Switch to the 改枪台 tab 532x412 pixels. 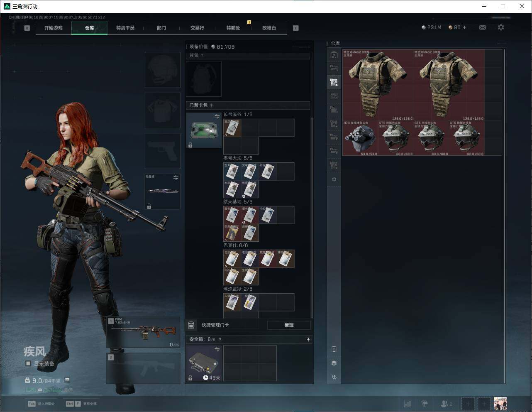(269, 28)
